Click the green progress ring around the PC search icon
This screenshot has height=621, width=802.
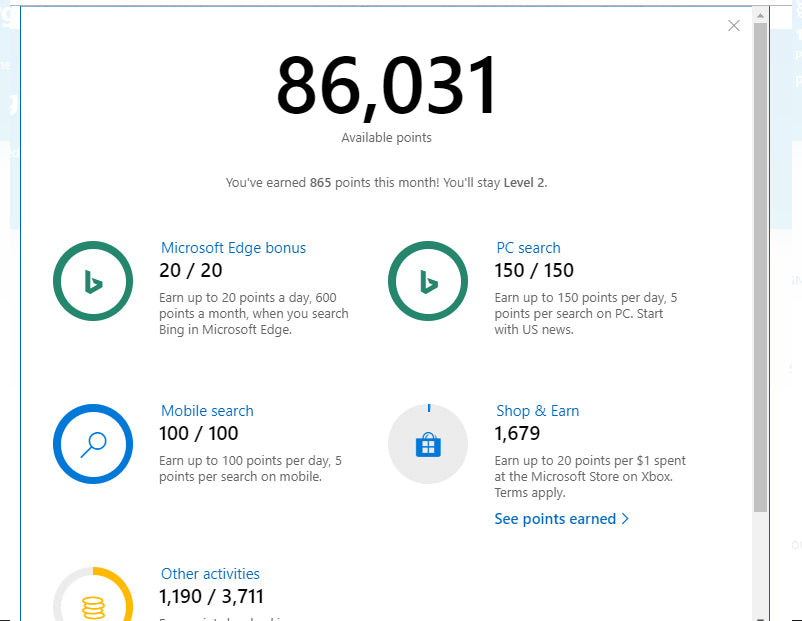tap(428, 246)
